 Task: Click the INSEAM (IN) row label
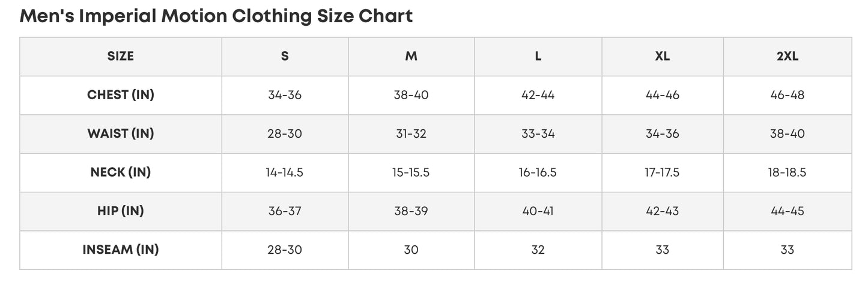tap(121, 250)
